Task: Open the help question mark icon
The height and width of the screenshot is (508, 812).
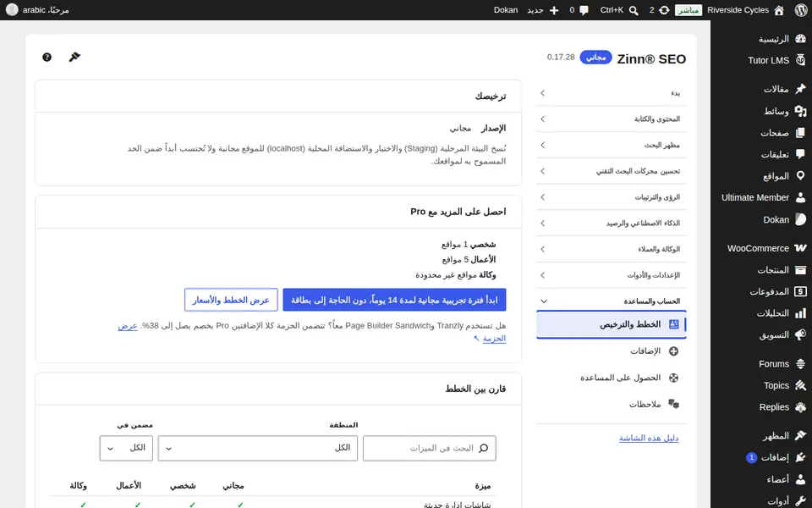Action: [x=47, y=57]
